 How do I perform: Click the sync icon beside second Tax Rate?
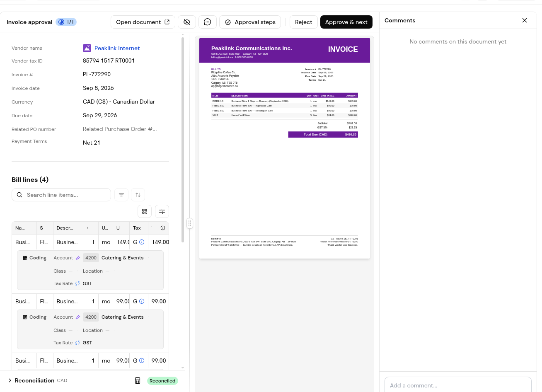click(77, 343)
